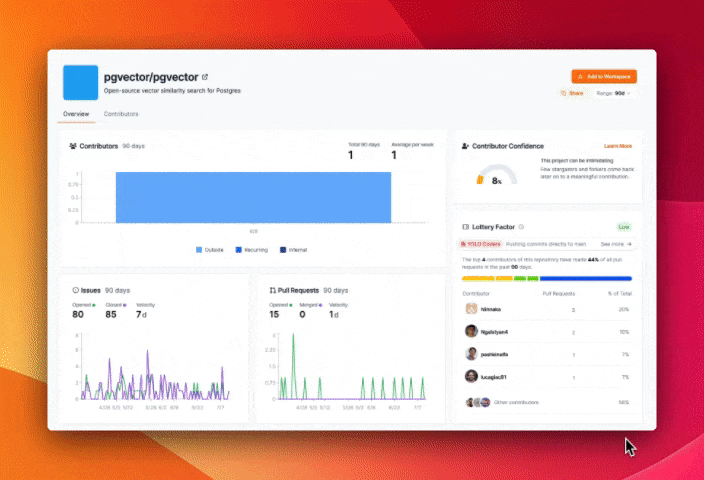
Task: Click the blue contributors chart bar
Action: pos(253,197)
